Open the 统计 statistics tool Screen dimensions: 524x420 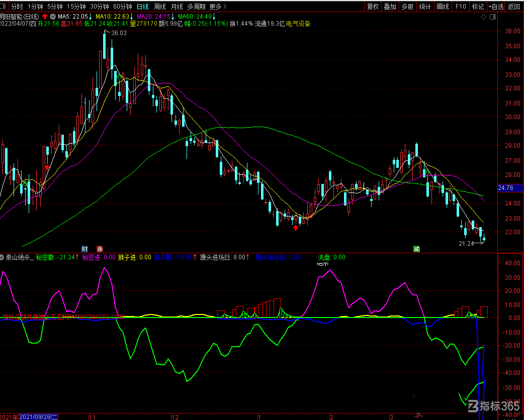click(x=425, y=7)
